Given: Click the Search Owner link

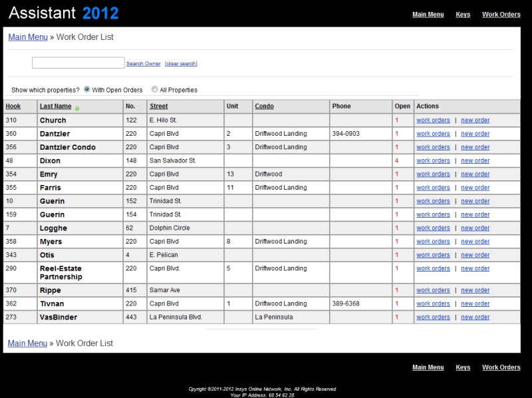Looking at the screenshot, I should coord(143,64).
